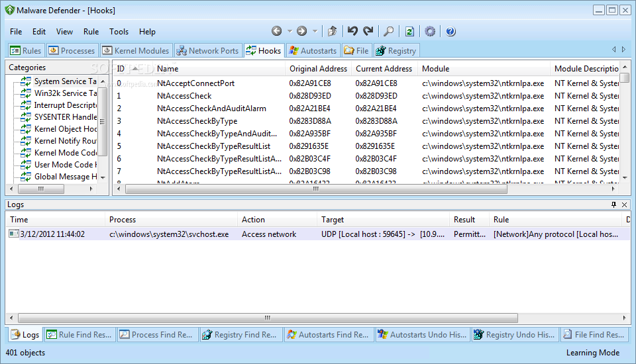
Task: Select the NtAccessCheckByTypeResultList row
Action: coord(366,146)
